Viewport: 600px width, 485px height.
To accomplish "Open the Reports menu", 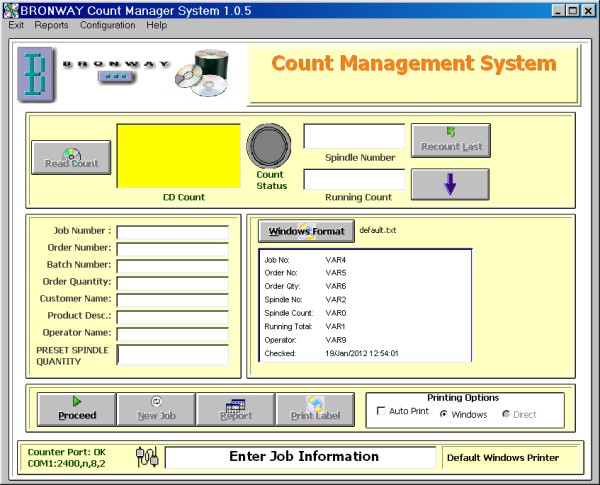I will click(51, 25).
